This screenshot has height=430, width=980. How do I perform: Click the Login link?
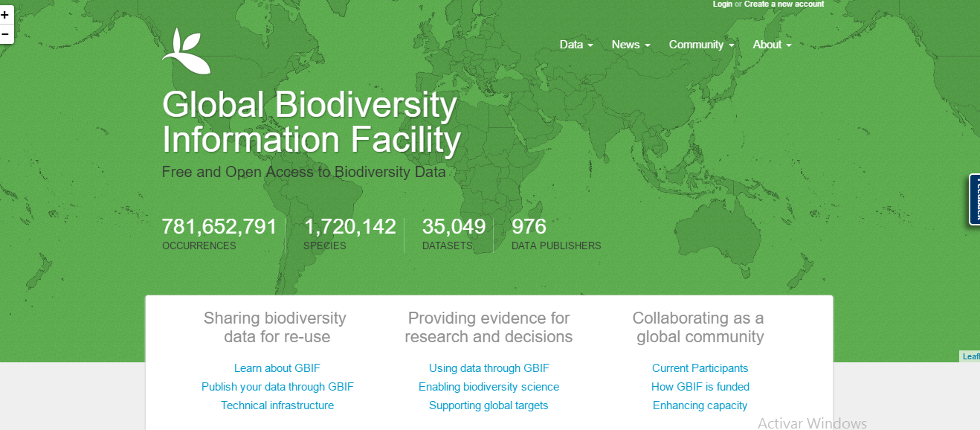pos(722,4)
